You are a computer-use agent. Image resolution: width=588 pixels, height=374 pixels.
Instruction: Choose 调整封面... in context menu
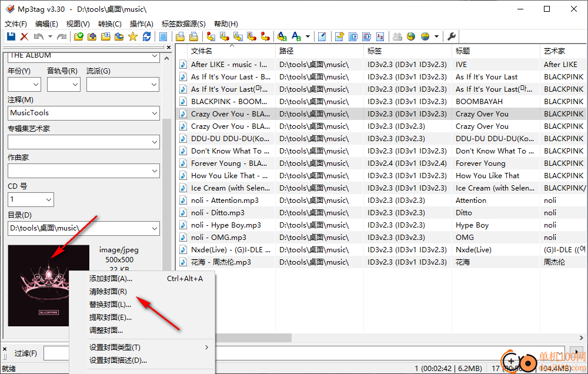pyautogui.click(x=142, y=330)
